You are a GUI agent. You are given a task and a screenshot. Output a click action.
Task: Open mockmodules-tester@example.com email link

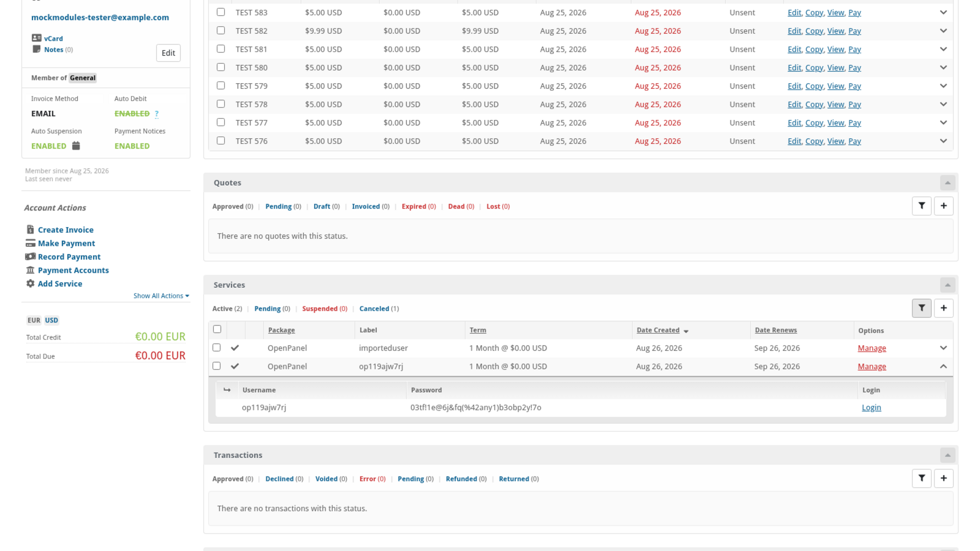pyautogui.click(x=100, y=17)
